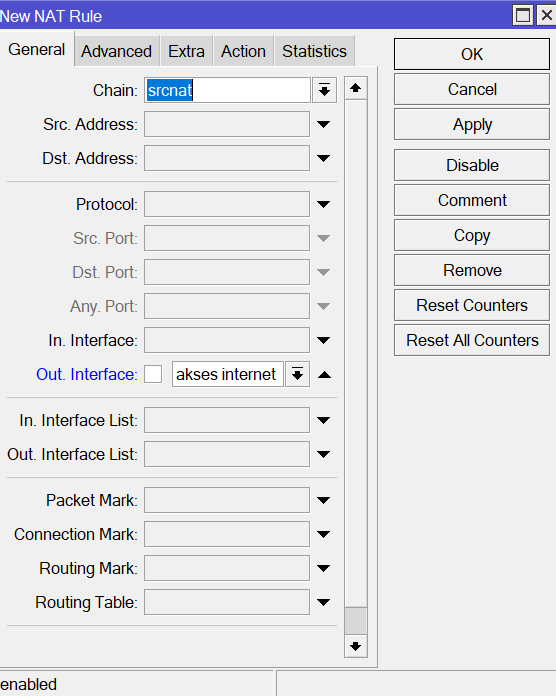
Task: Click the Apply button
Action: tap(472, 125)
